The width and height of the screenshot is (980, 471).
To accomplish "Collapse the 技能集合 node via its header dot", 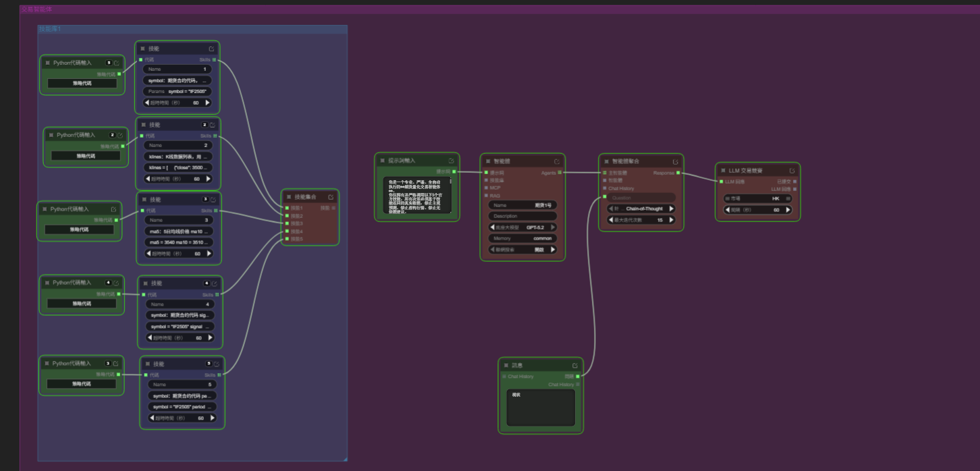I will pyautogui.click(x=288, y=197).
